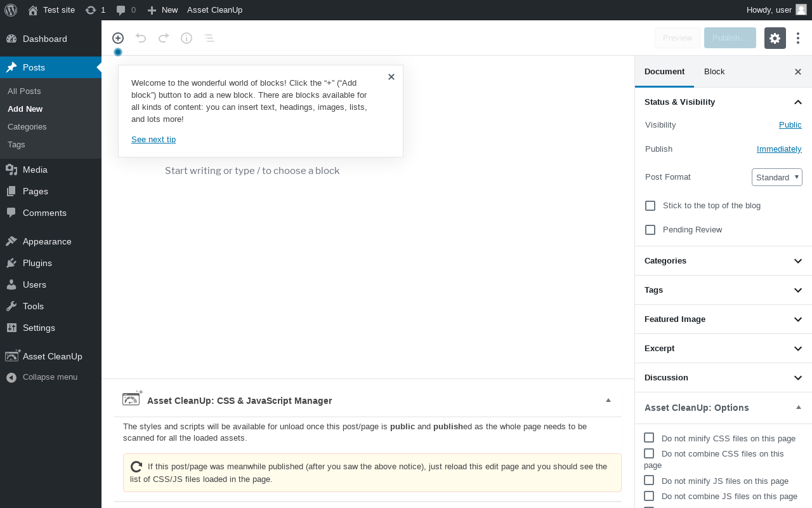Collapse Asset CleanUp: Options panel
The height and width of the screenshot is (508, 812).
(799, 408)
